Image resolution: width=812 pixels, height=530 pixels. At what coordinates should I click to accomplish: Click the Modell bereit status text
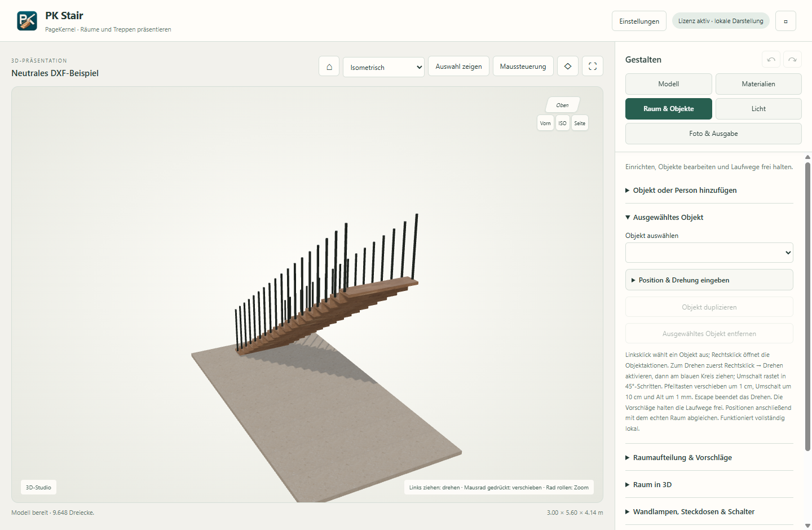click(x=52, y=513)
